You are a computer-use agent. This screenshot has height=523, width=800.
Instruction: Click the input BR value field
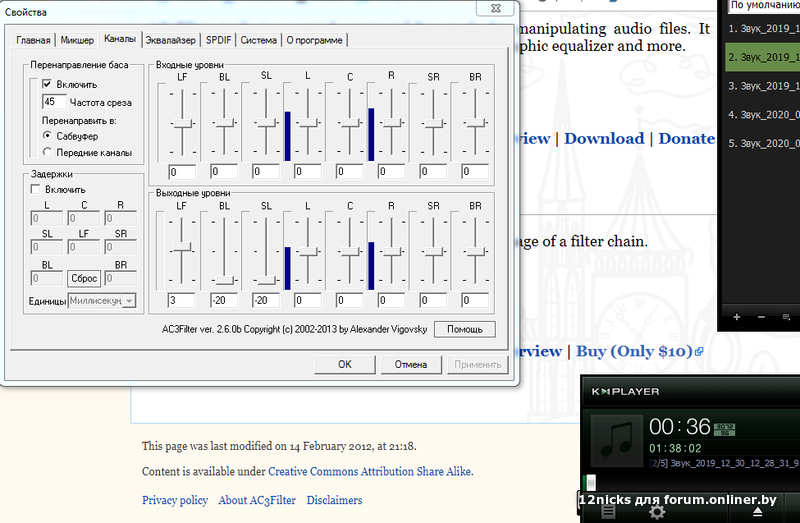(x=475, y=171)
